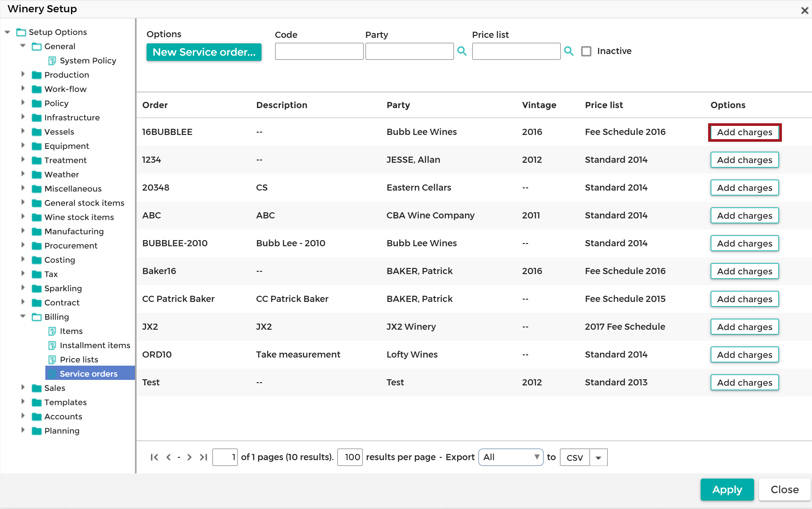
Task: Close the Winery Setup dialog with X
Action: [804, 10]
